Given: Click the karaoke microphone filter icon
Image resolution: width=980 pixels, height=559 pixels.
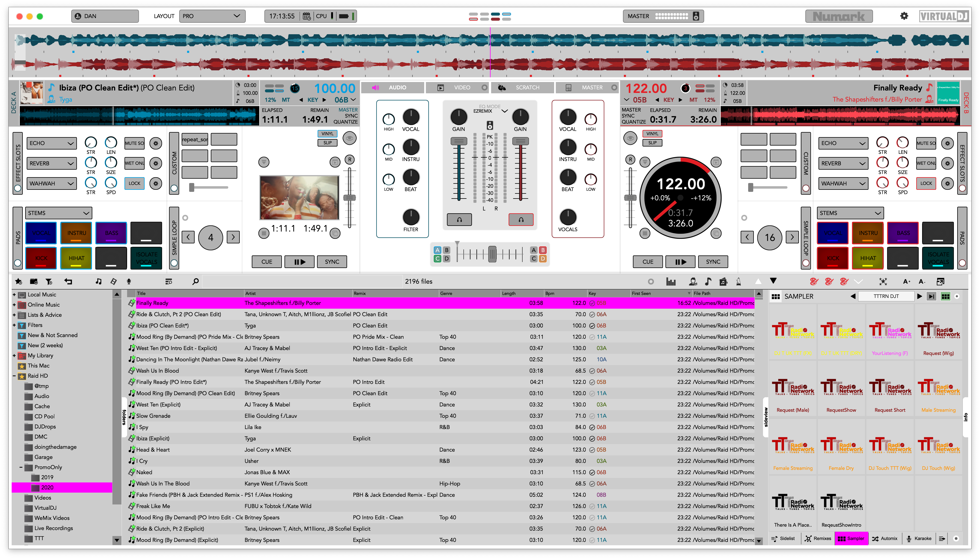Looking at the screenshot, I should tap(129, 281).
